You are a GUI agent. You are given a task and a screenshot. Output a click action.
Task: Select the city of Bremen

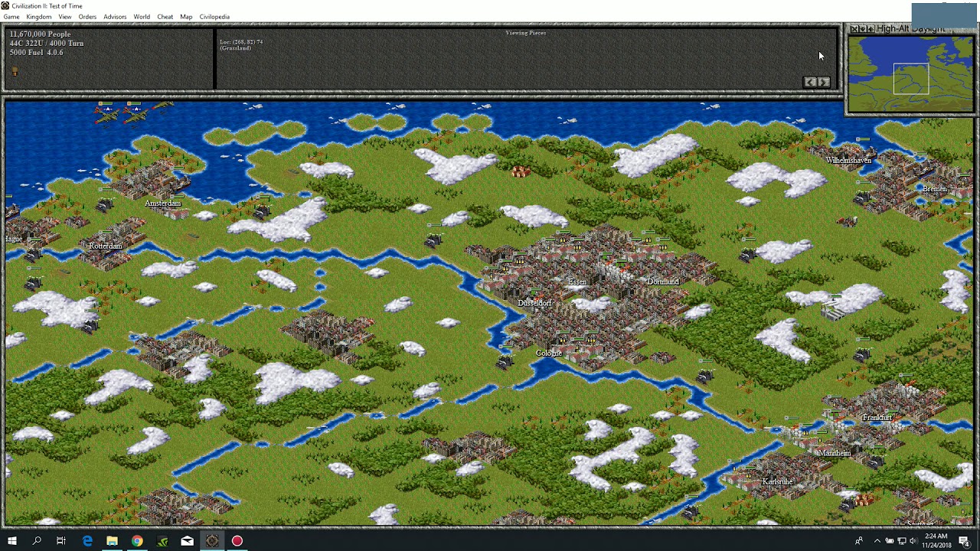(935, 189)
